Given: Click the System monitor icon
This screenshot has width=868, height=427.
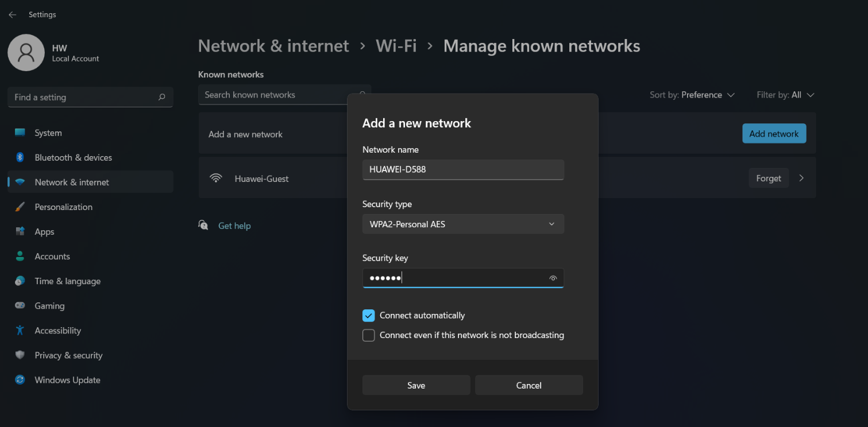Looking at the screenshot, I should click(20, 133).
